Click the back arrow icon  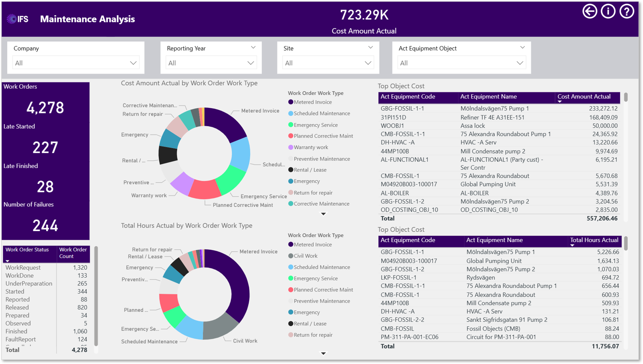tap(590, 11)
